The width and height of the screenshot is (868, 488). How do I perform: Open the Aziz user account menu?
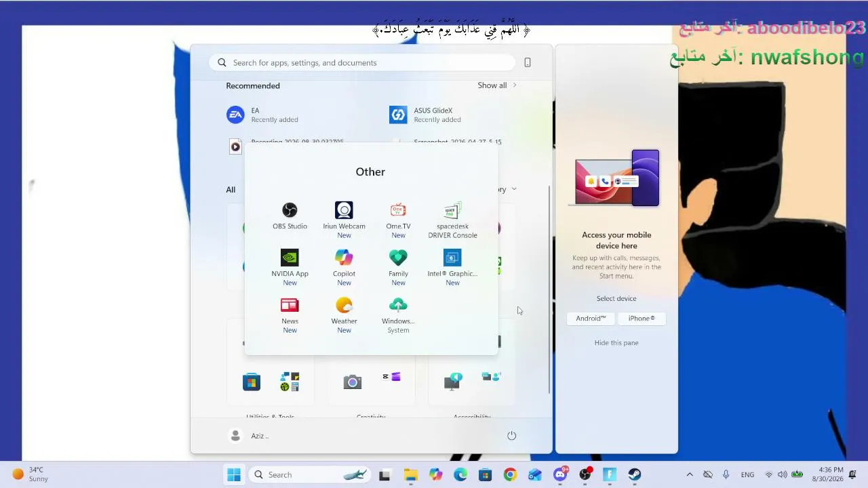[x=249, y=436]
